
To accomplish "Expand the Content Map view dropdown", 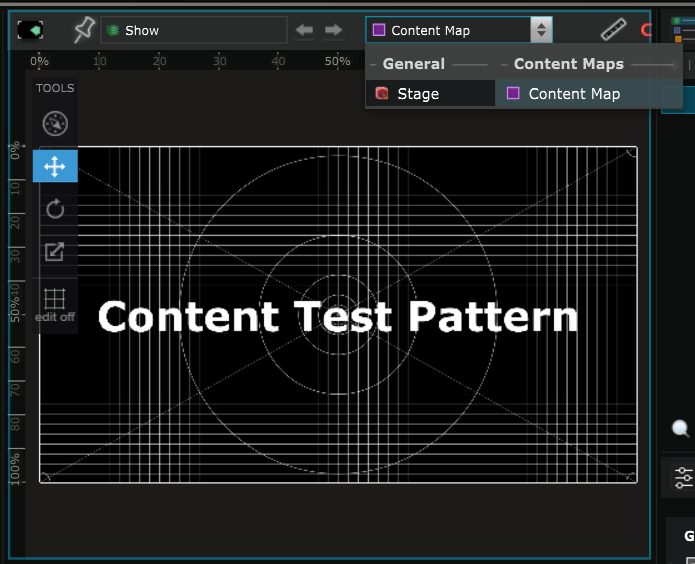I will [448, 30].
